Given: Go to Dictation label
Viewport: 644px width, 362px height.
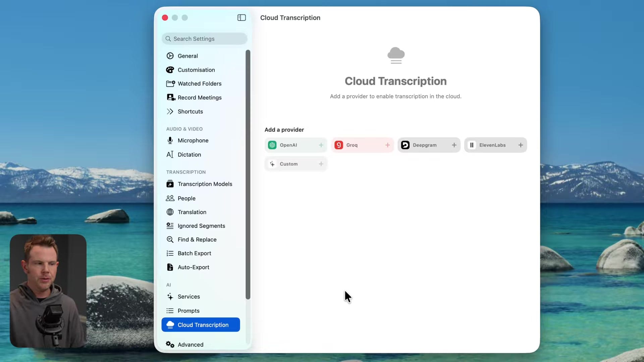Looking at the screenshot, I should 190,155.
